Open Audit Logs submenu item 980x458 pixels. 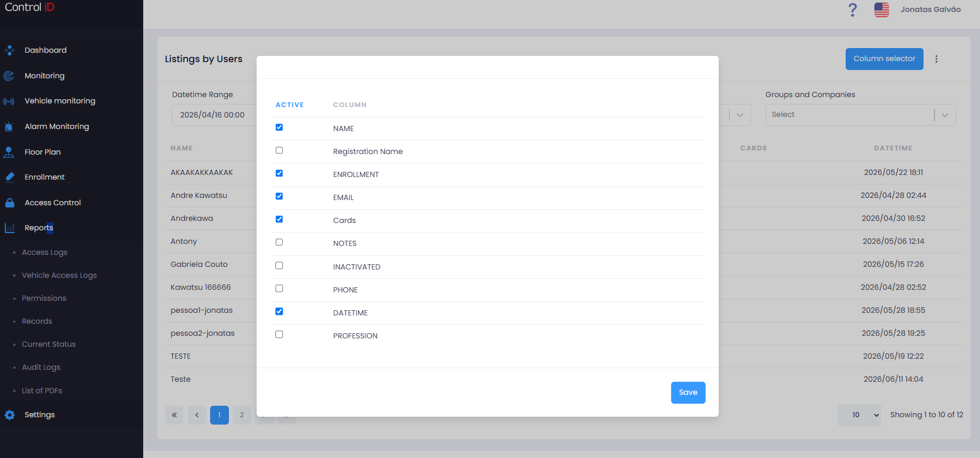(x=41, y=367)
